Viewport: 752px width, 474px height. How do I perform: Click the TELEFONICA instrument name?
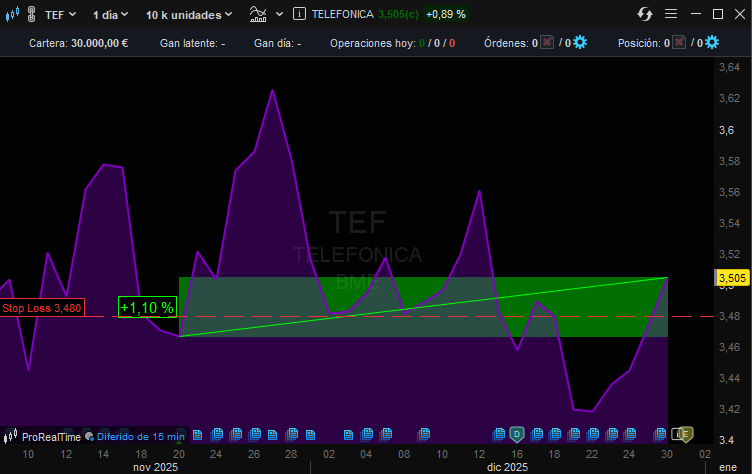pyautogui.click(x=342, y=14)
